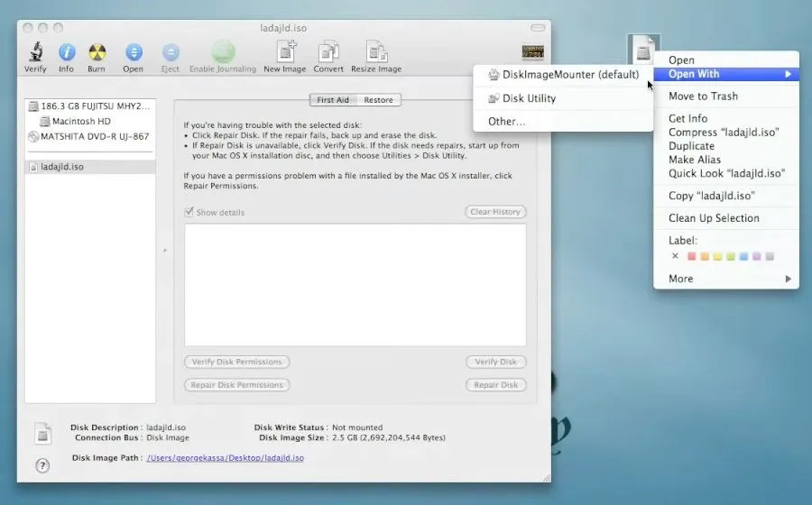
Task: Click the Open toolbar icon
Action: point(134,51)
